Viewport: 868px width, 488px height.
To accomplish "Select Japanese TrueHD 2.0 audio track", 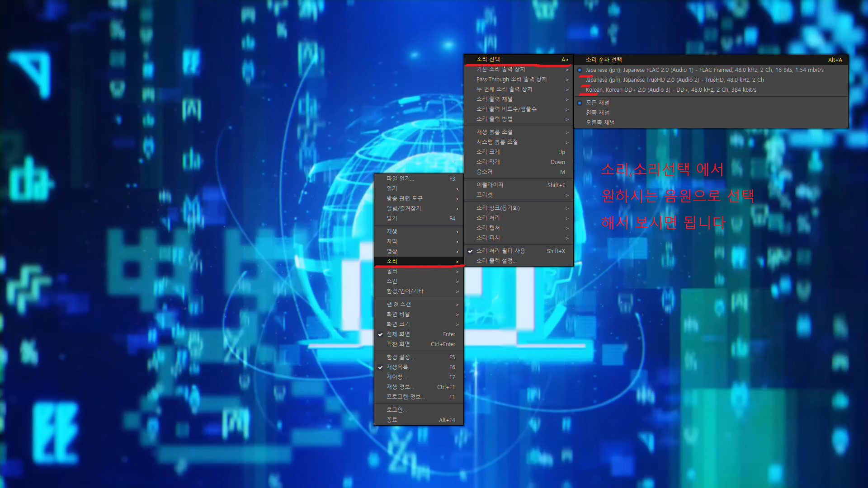I will [674, 80].
